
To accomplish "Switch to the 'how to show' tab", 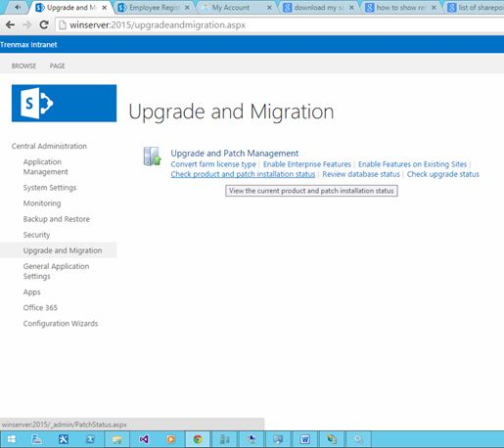I will pyautogui.click(x=400, y=8).
